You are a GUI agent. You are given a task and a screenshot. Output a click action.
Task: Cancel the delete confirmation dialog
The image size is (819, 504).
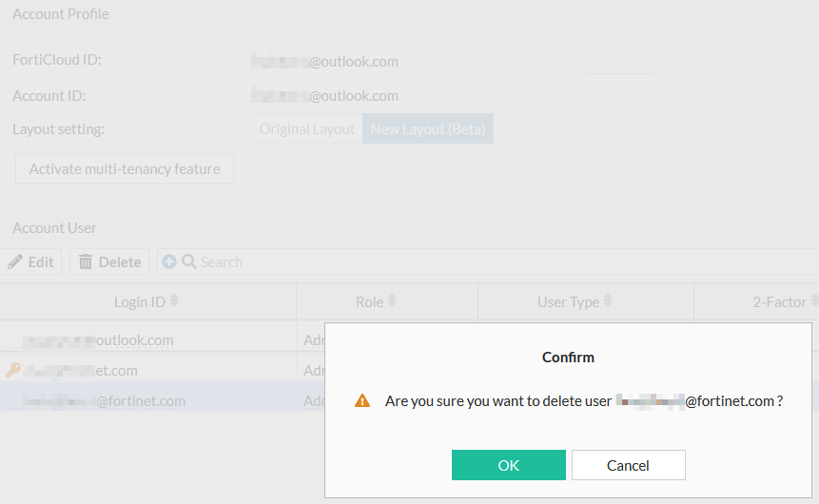point(628,465)
